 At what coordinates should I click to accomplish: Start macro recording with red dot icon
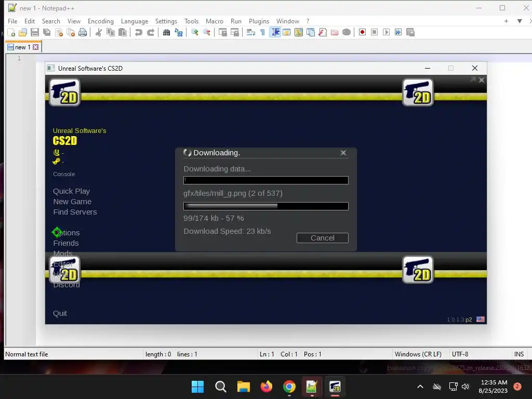(362, 32)
